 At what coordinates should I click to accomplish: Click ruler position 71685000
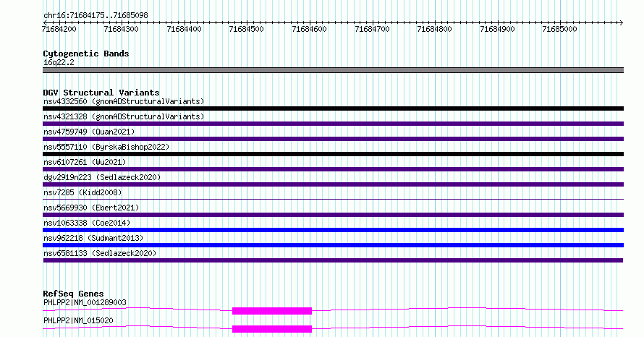[x=560, y=29]
